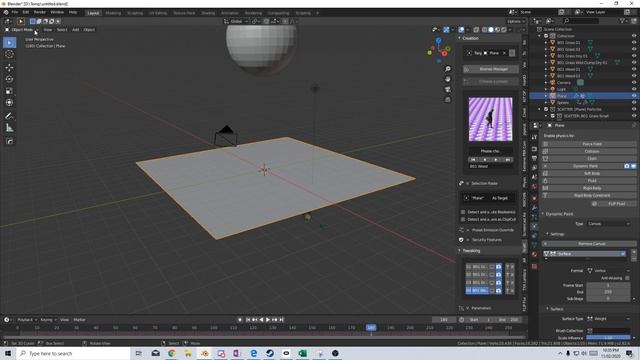The image size is (640, 360).
Task: Adjust the Scale Influence slider
Action: tap(608, 338)
